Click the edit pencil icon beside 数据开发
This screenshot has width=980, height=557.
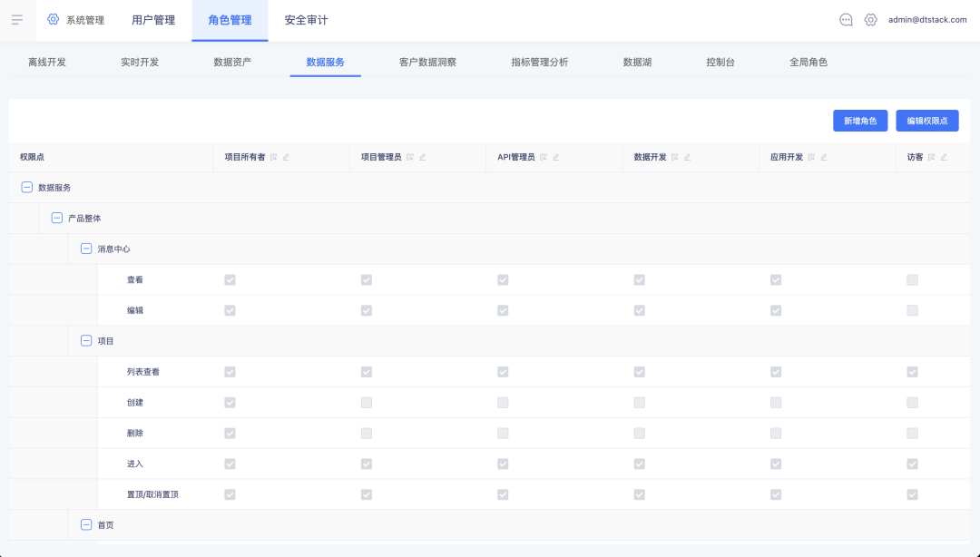(x=687, y=157)
